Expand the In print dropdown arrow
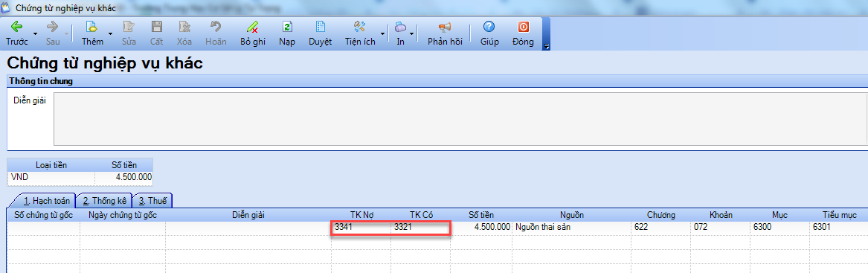The image size is (868, 273). pos(411,33)
